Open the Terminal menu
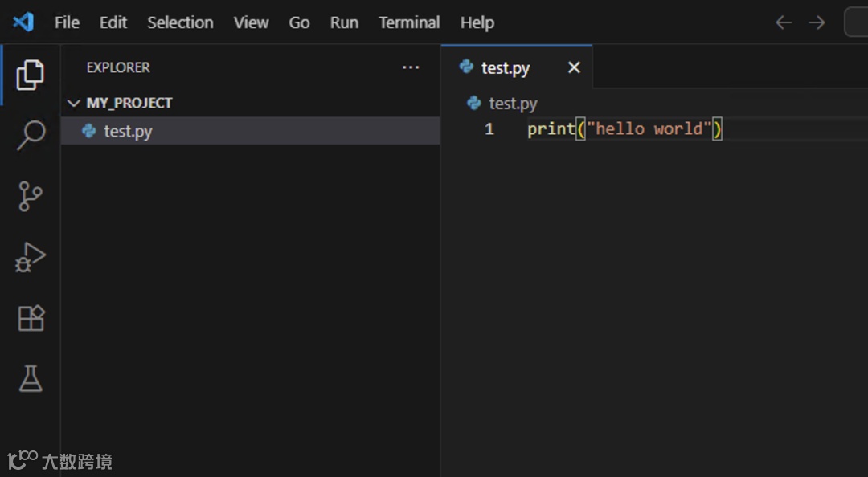This screenshot has width=868, height=477. pyautogui.click(x=409, y=22)
